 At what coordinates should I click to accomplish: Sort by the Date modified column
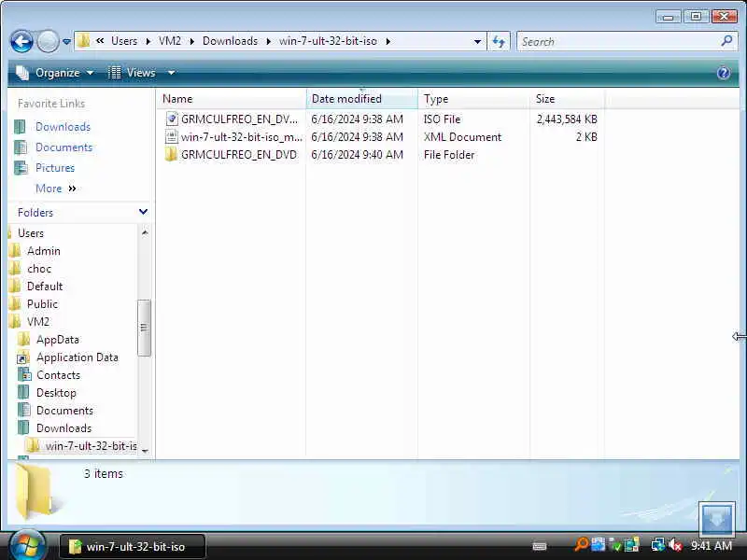pos(362,99)
